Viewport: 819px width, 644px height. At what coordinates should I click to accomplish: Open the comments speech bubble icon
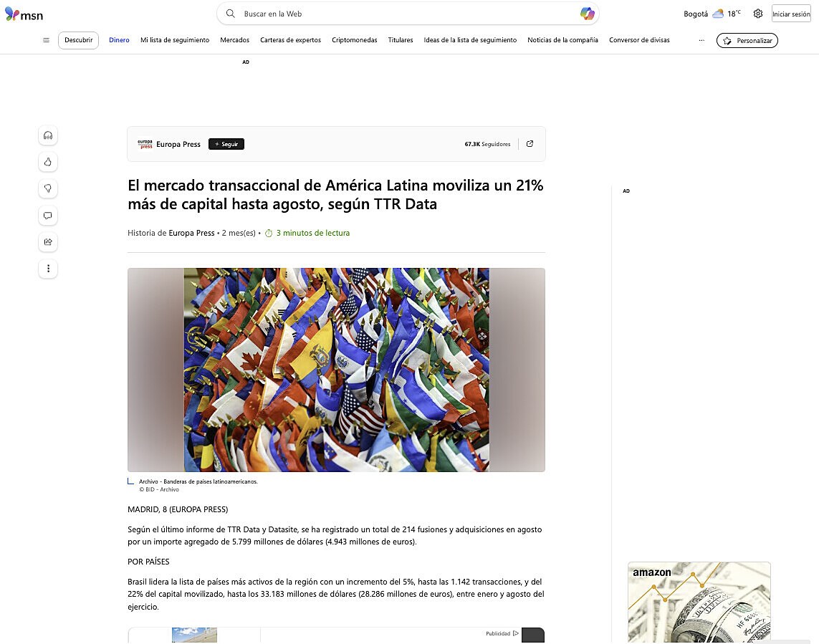[48, 215]
